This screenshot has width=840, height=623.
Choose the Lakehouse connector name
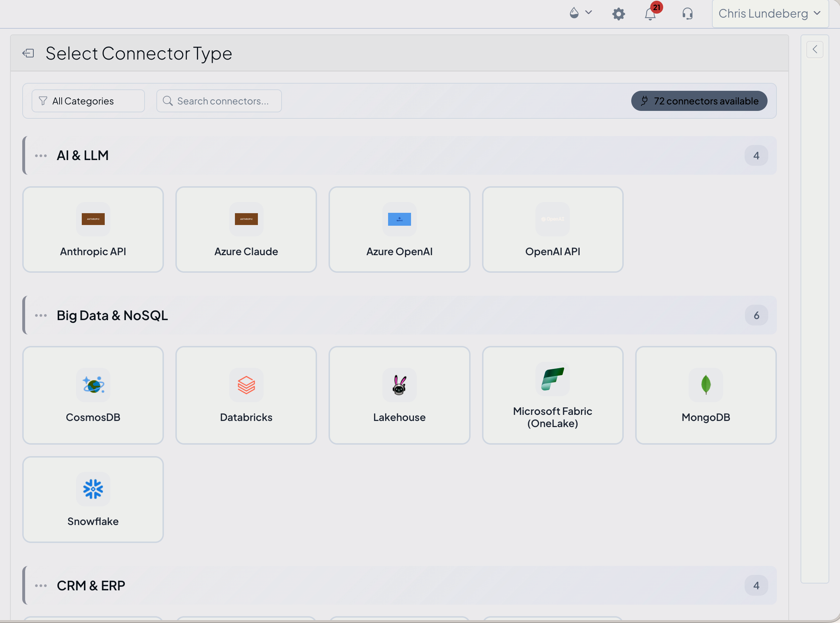(400, 417)
